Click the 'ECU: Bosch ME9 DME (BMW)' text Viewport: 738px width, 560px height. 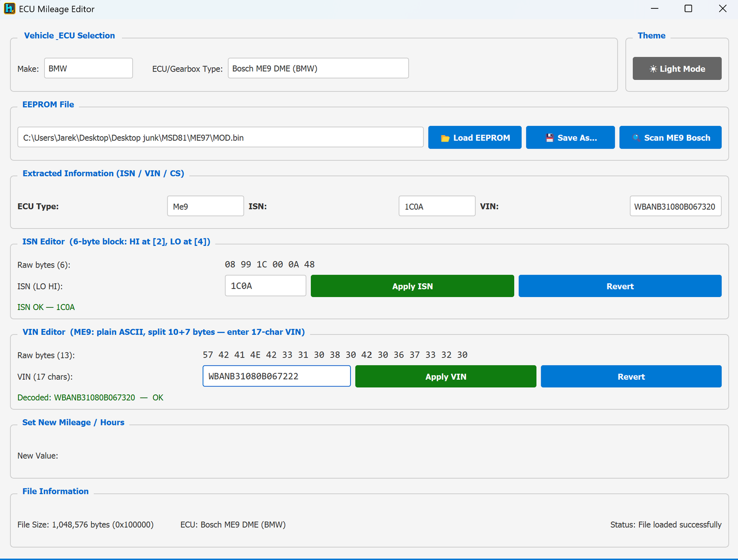(x=233, y=524)
